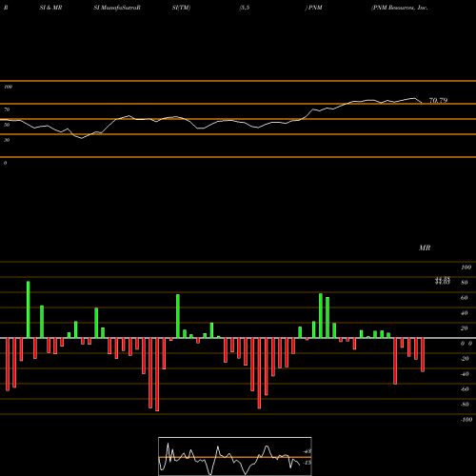Click the RSI axis label 50
This screenshot has width=476, height=476.
point(7,125)
